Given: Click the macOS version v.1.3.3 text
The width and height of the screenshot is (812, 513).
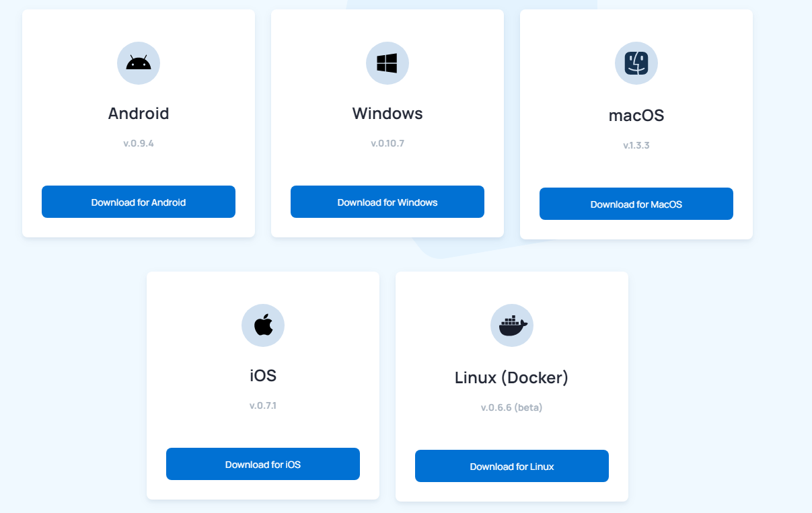Looking at the screenshot, I should (x=636, y=145).
